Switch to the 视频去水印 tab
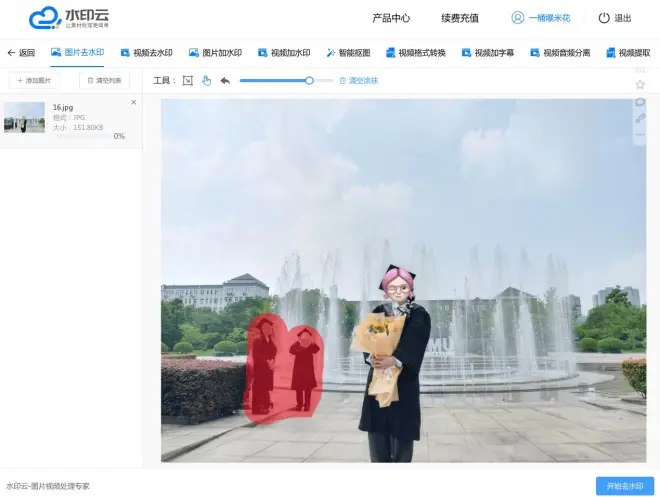660x497 pixels. click(146, 53)
